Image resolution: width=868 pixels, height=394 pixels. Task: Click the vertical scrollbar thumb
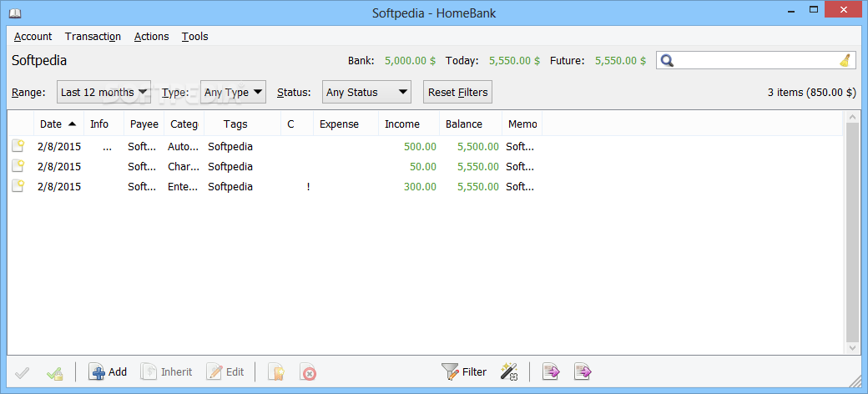[x=851, y=232]
